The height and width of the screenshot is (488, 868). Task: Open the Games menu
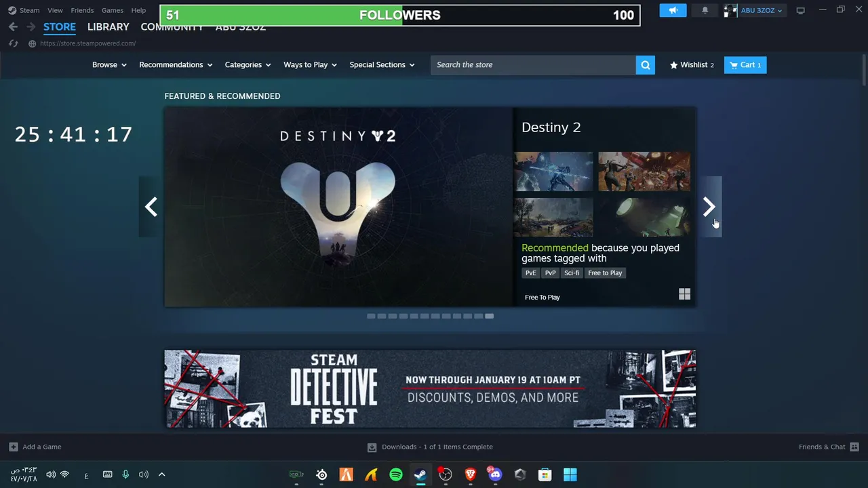coord(113,10)
